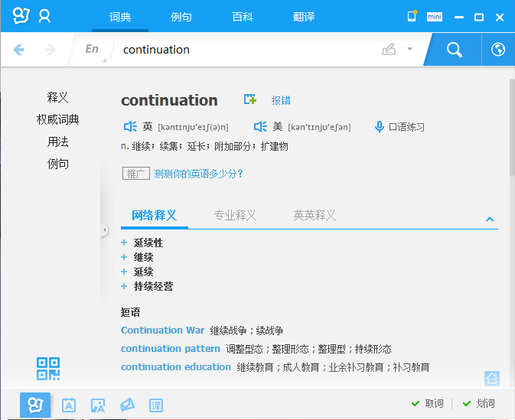This screenshot has height=420, width=515.
Task: Go forward with the right arrow
Action: 50,50
